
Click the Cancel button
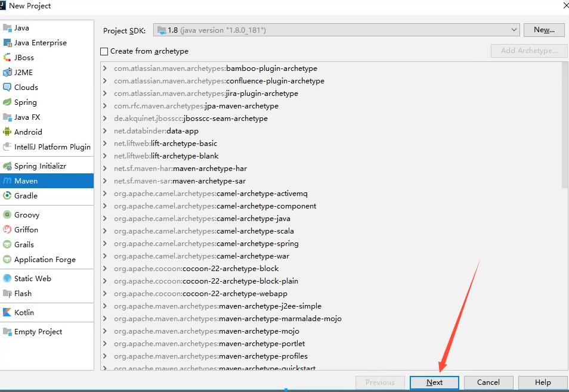tap(488, 382)
